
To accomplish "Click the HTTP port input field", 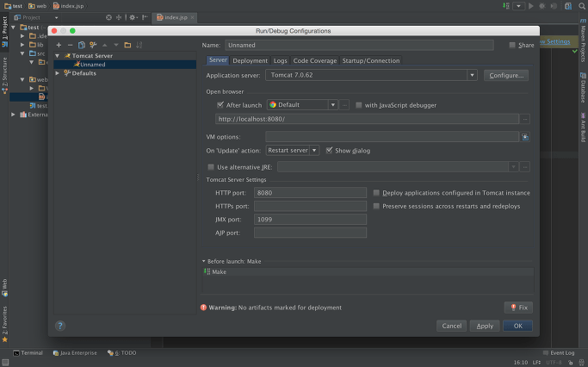I will click(x=310, y=193).
